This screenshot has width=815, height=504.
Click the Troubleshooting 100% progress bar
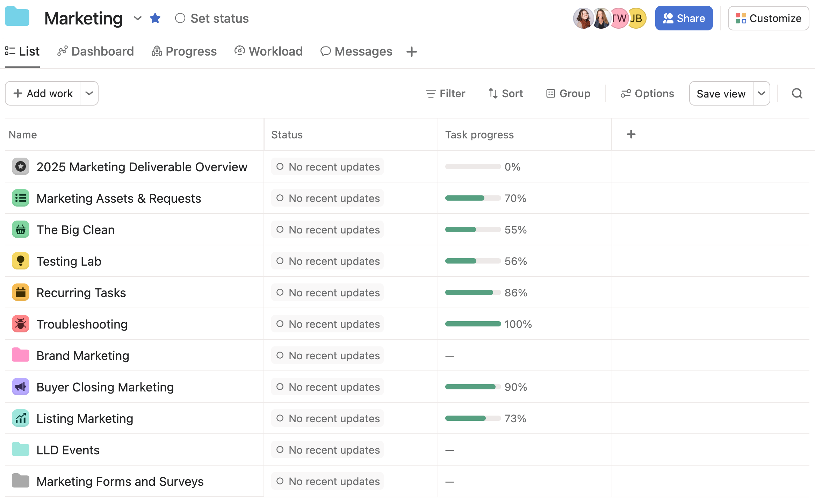pyautogui.click(x=473, y=324)
